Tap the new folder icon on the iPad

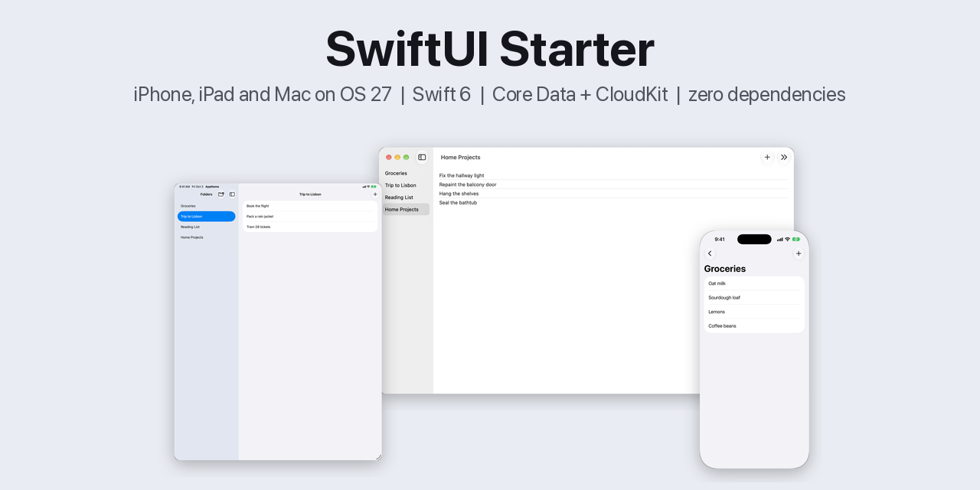pyautogui.click(x=221, y=194)
